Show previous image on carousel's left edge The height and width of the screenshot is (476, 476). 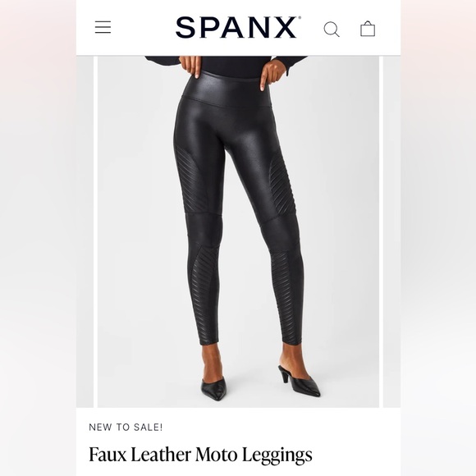pyautogui.click(x=85, y=231)
